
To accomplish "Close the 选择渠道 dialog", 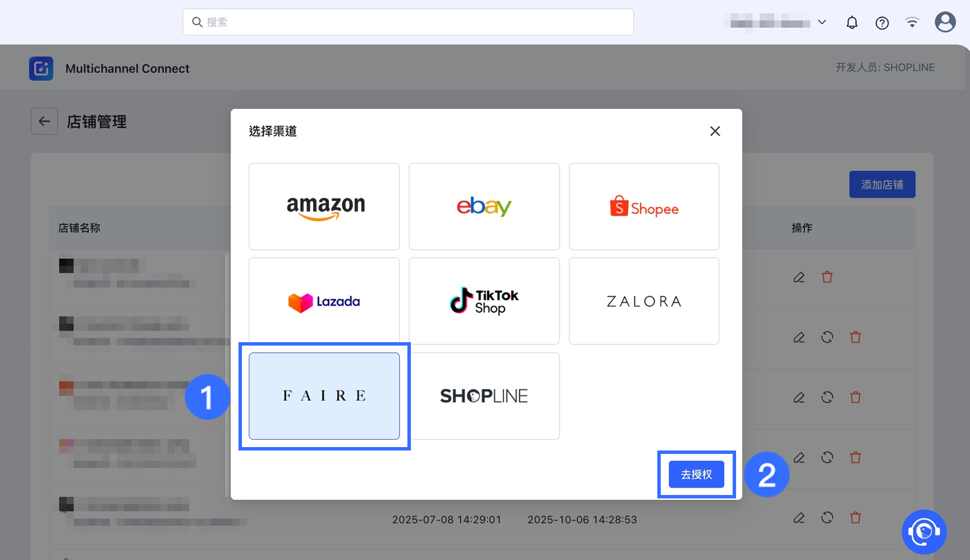I will tap(715, 131).
